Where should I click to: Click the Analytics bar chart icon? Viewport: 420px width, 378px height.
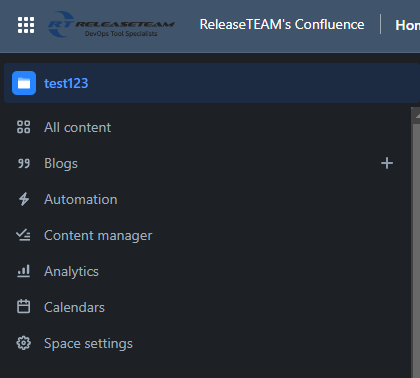pyautogui.click(x=24, y=271)
